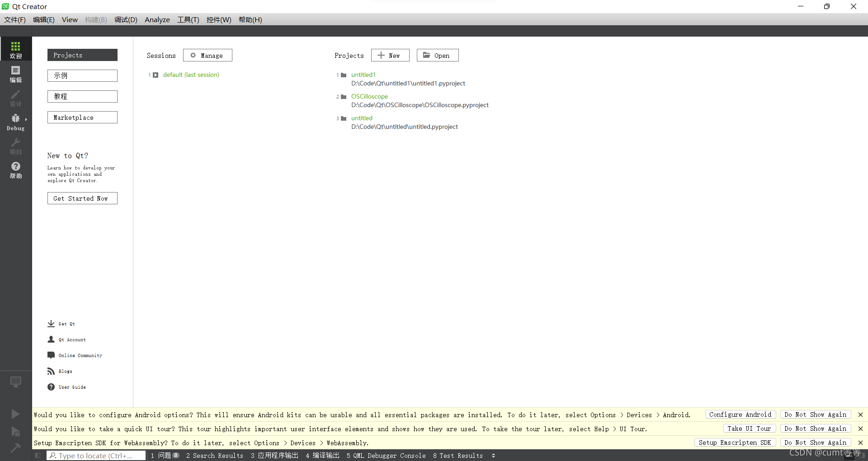Click the folder icon beside untitled1
Viewport: 868px width, 461px height.
[x=344, y=75]
